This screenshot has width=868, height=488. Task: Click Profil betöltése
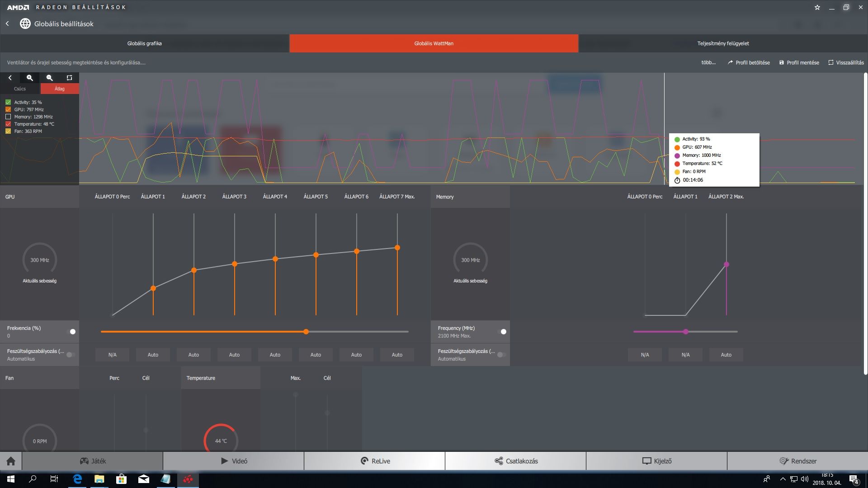[749, 62]
